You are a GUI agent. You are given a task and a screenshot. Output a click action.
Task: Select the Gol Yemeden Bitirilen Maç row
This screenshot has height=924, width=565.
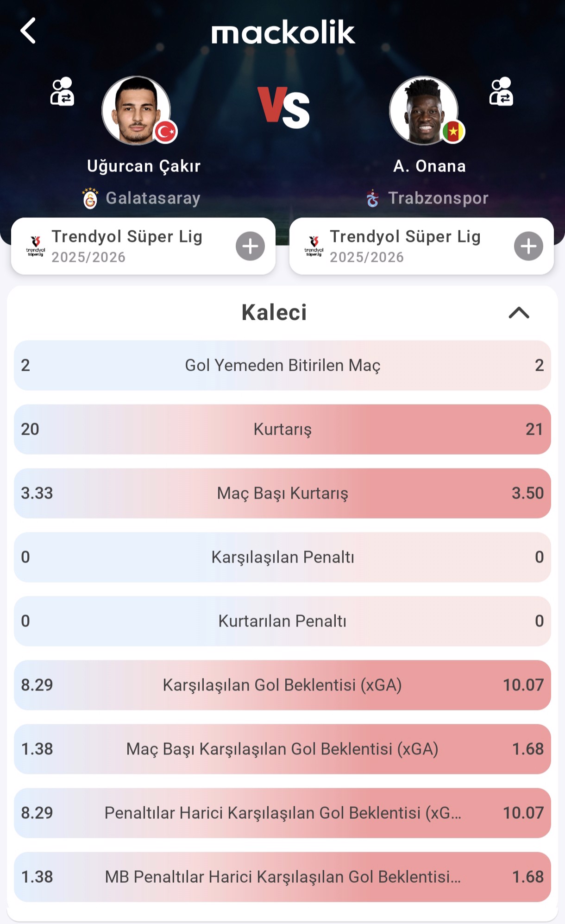click(x=282, y=365)
